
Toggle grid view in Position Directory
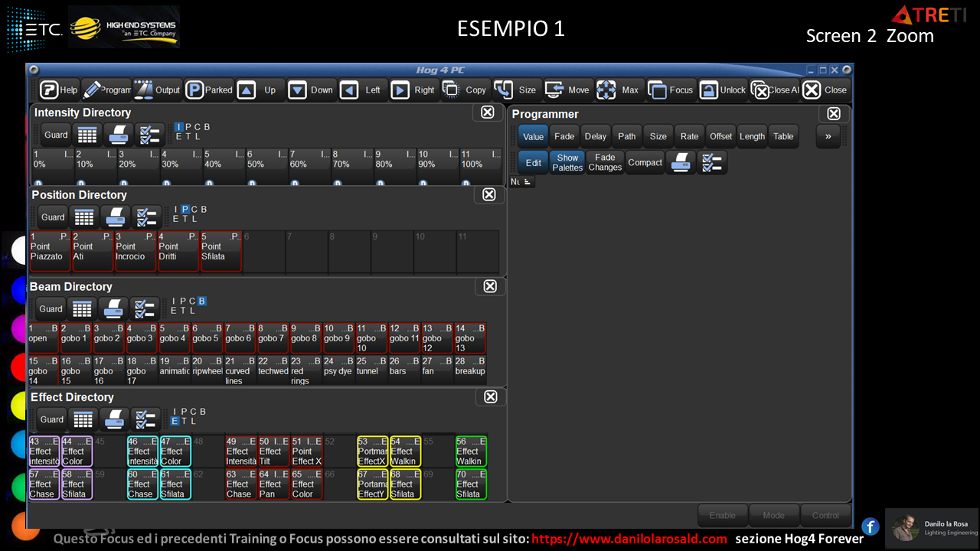click(83, 217)
